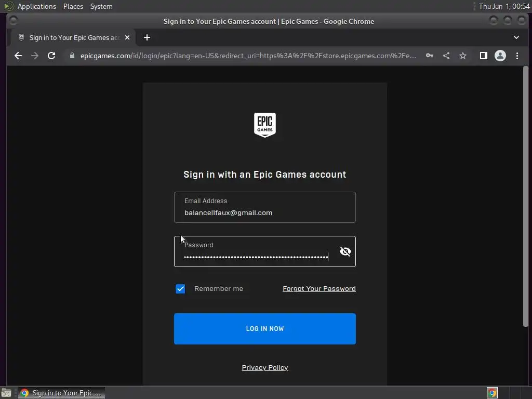Viewport: 532px width, 399px height.
Task: Expand the tab search dropdown arrow
Action: pos(516,37)
